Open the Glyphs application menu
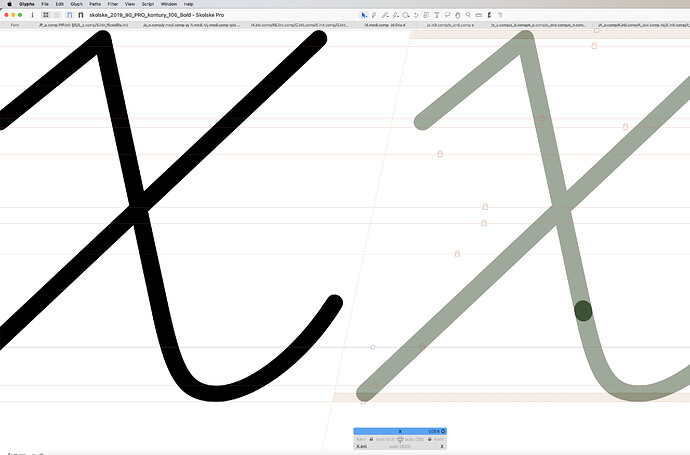 pyautogui.click(x=27, y=4)
